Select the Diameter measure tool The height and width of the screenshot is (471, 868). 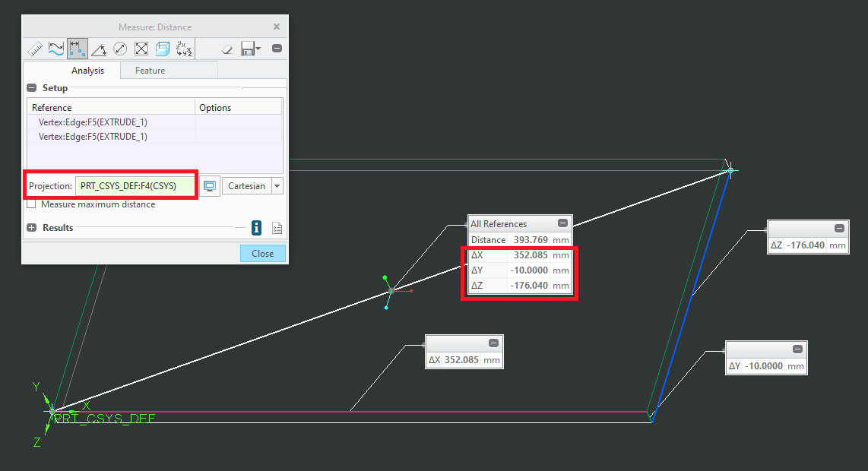pyautogui.click(x=120, y=48)
